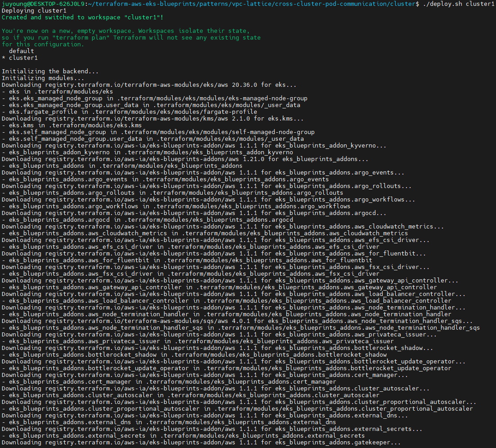The width and height of the screenshot is (496, 448).
Task: Click '- eks.kms in .terraform/modules/eks.kms' line
Action: (71, 125)
